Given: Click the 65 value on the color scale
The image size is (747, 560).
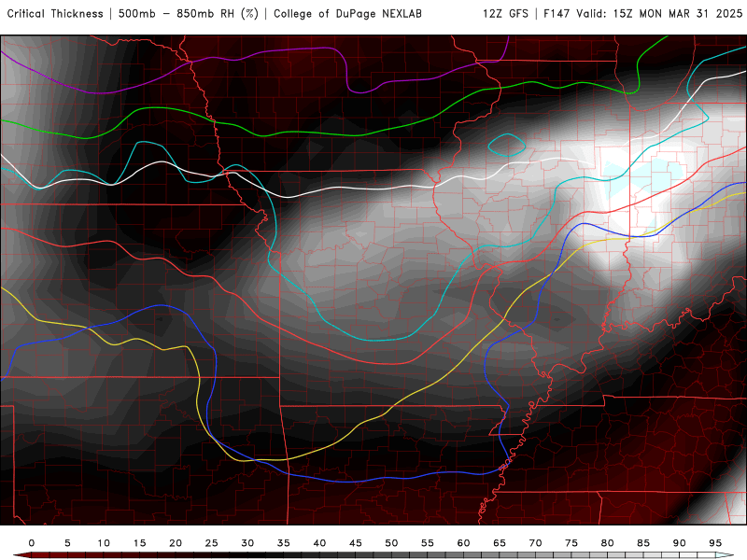Looking at the screenshot, I should (x=500, y=543).
